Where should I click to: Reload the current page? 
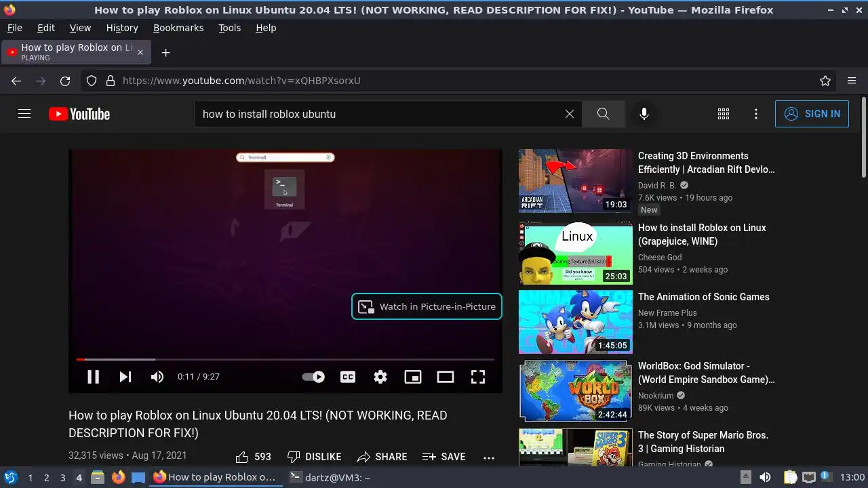pyautogui.click(x=65, y=81)
